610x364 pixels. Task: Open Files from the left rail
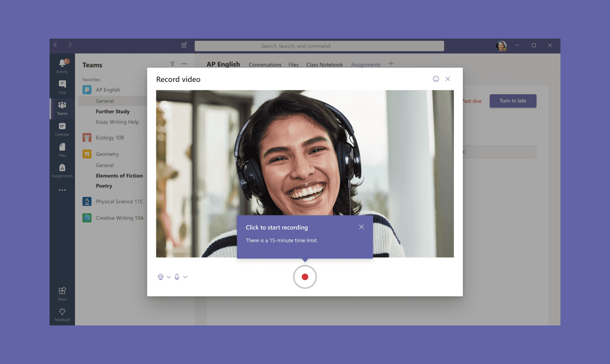[x=62, y=150]
